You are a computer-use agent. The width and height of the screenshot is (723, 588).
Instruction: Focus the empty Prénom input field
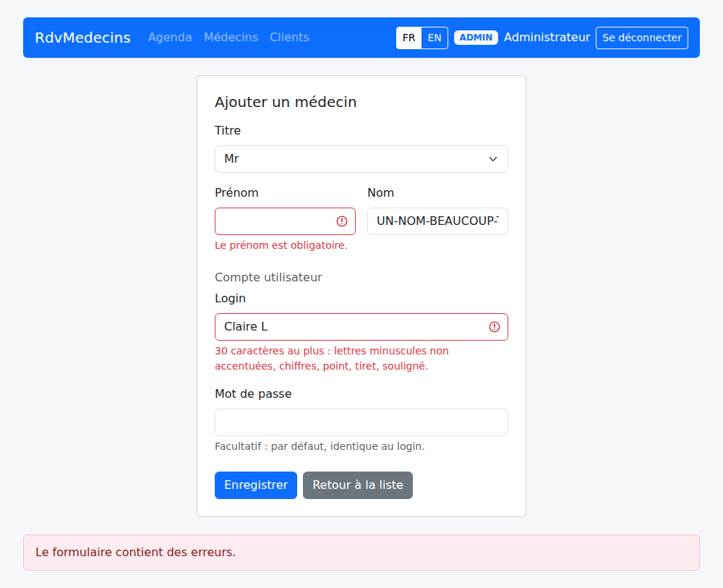(x=285, y=221)
